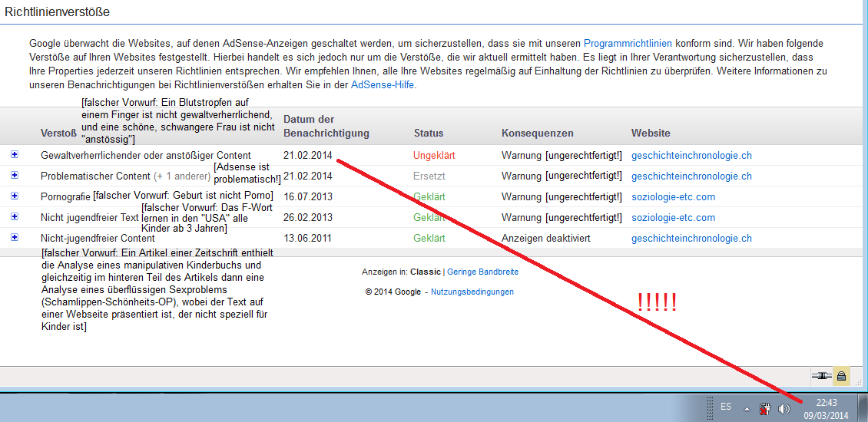Open the taskbar clock showing 22:43

[x=826, y=409]
